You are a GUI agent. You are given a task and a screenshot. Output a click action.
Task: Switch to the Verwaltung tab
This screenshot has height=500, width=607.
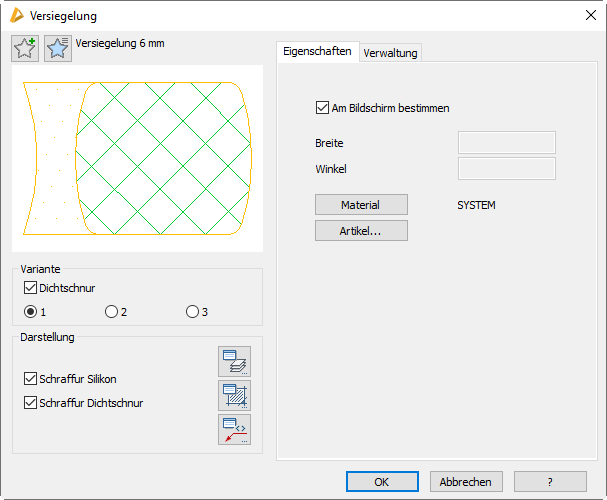coord(391,53)
